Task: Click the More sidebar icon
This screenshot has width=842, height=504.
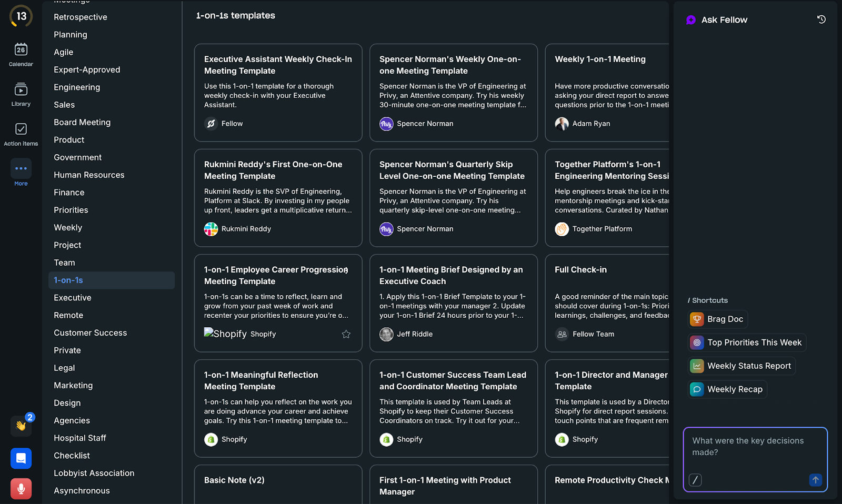Action: (21, 171)
